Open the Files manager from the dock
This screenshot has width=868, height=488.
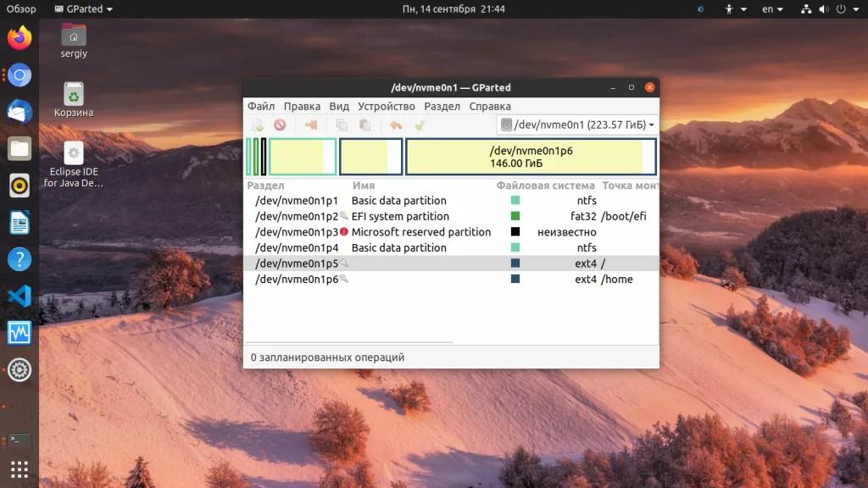tap(19, 149)
